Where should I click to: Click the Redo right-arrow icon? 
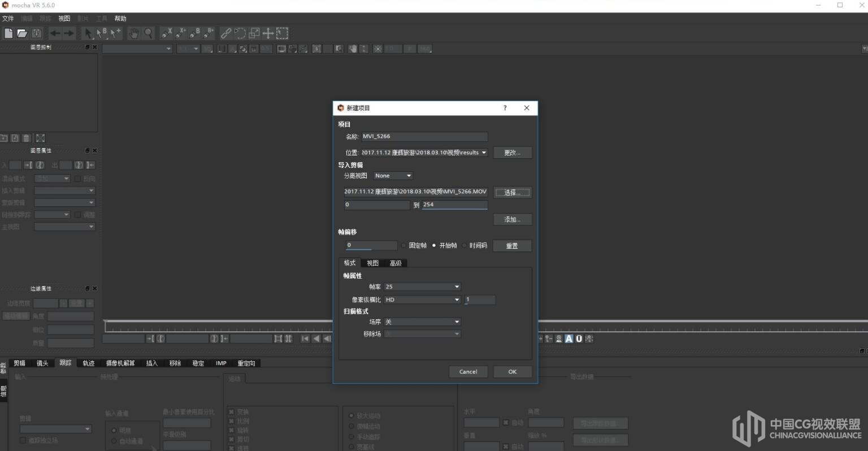click(69, 33)
